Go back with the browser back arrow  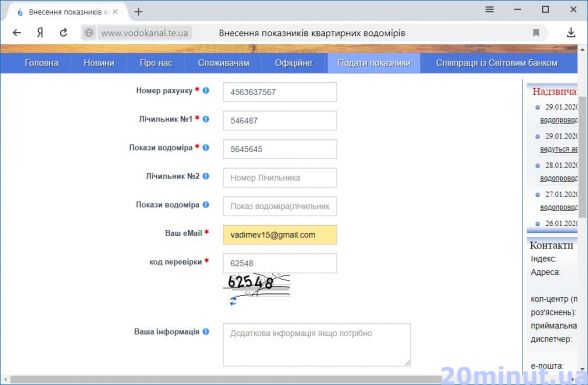16,33
